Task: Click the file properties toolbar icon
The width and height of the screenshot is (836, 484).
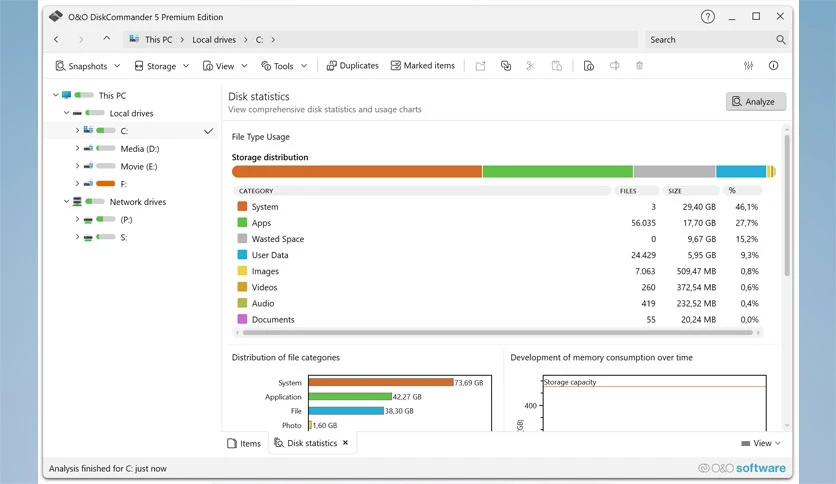Action: (589, 66)
